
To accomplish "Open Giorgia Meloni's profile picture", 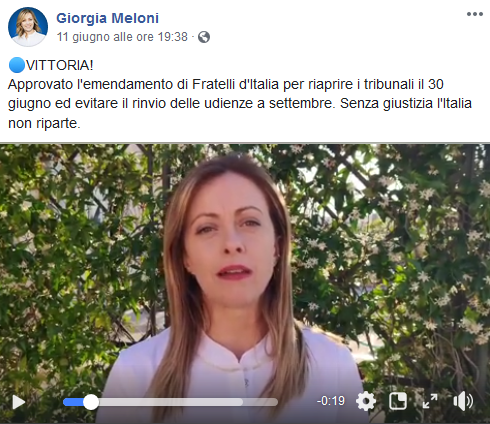I will coord(28,27).
